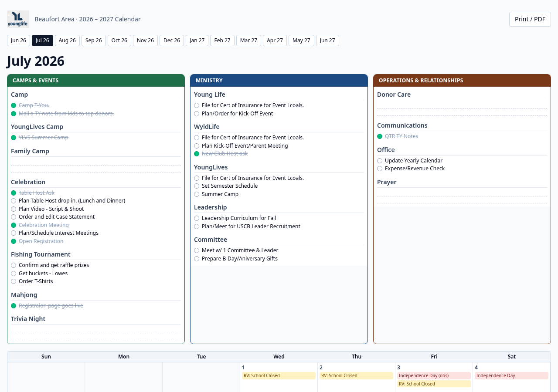Mark Plan Kick-Off Event/Parent Meeting done
The height and width of the screenshot is (392, 558).
click(197, 146)
